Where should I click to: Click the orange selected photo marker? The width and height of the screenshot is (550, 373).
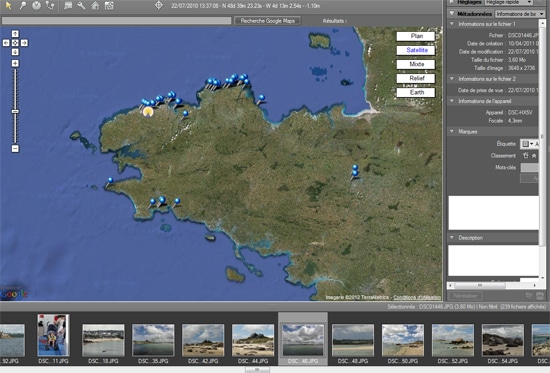pos(148,112)
